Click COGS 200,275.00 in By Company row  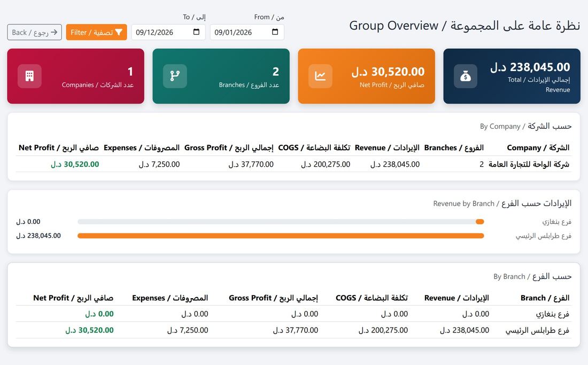click(326, 164)
